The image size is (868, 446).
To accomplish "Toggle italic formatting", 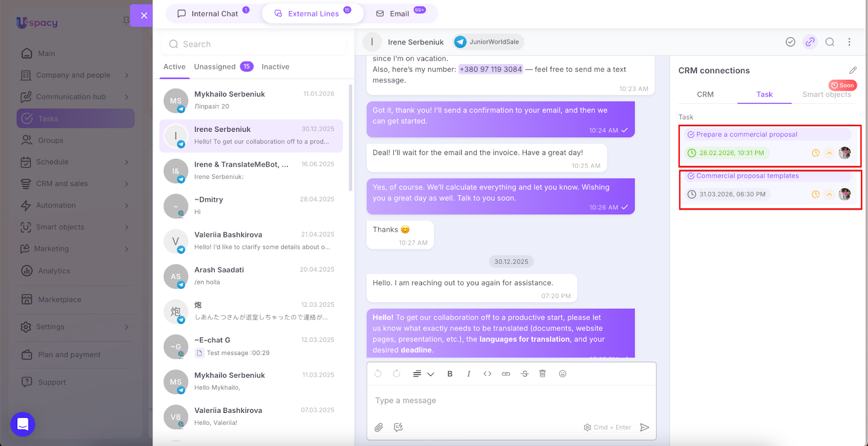I will [469, 374].
